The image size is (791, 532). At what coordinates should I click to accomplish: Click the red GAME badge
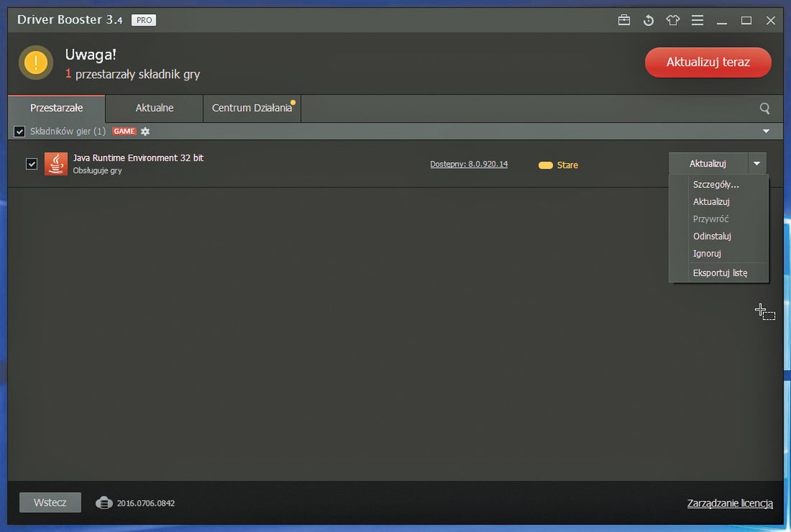tap(124, 131)
